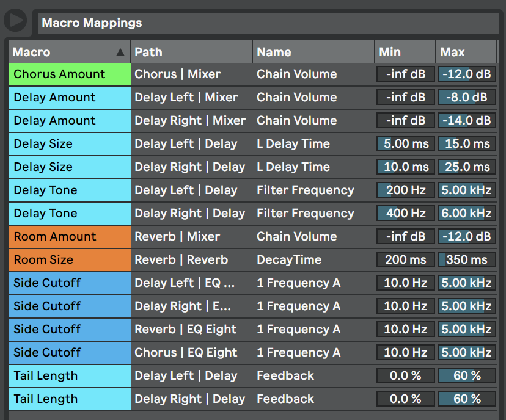Image resolution: width=506 pixels, height=420 pixels.
Task: Select Delay Right 'Feedback' name cell
Action: tap(314, 399)
